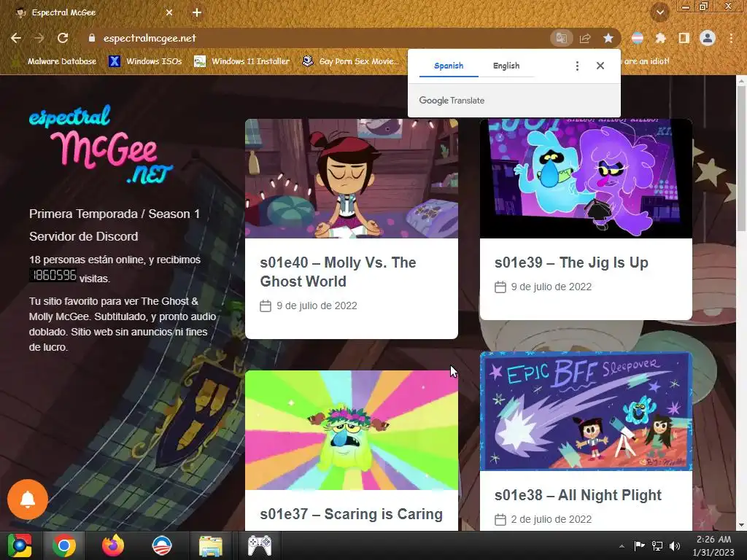Click the calendar icon on s01e40 card

coord(266,306)
